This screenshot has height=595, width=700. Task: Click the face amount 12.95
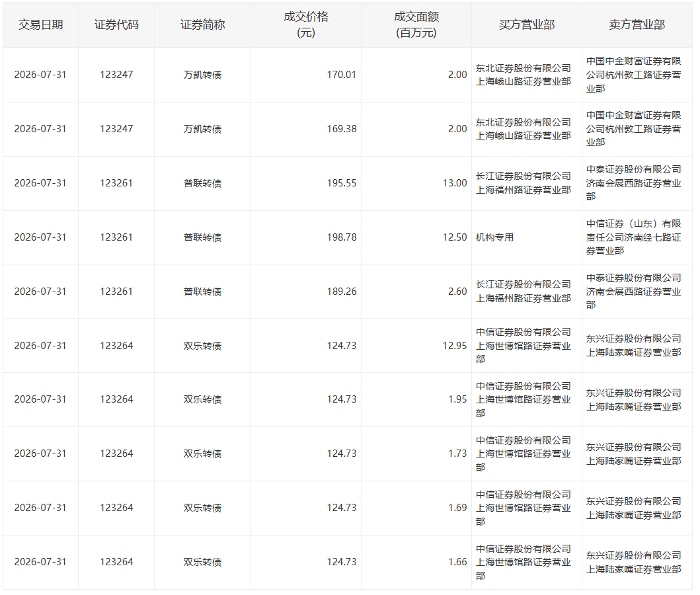(455, 346)
